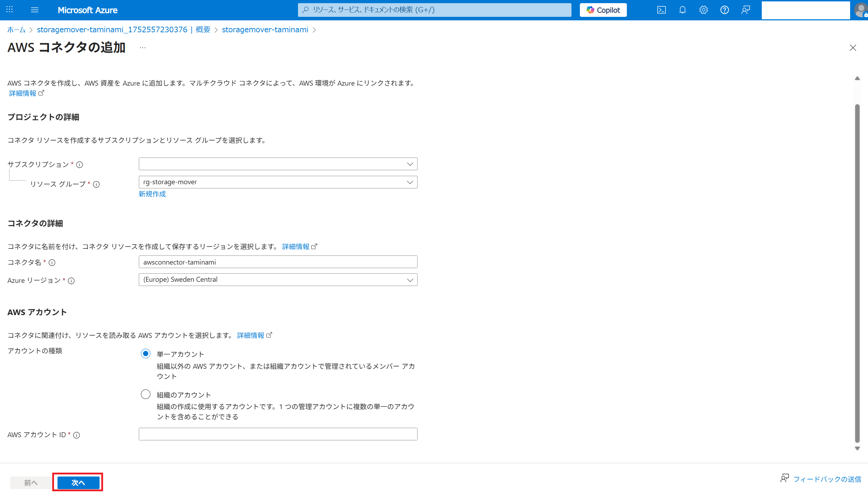The height and width of the screenshot is (493, 868).
Task: Show info for サブスクリプション
Action: [80, 165]
